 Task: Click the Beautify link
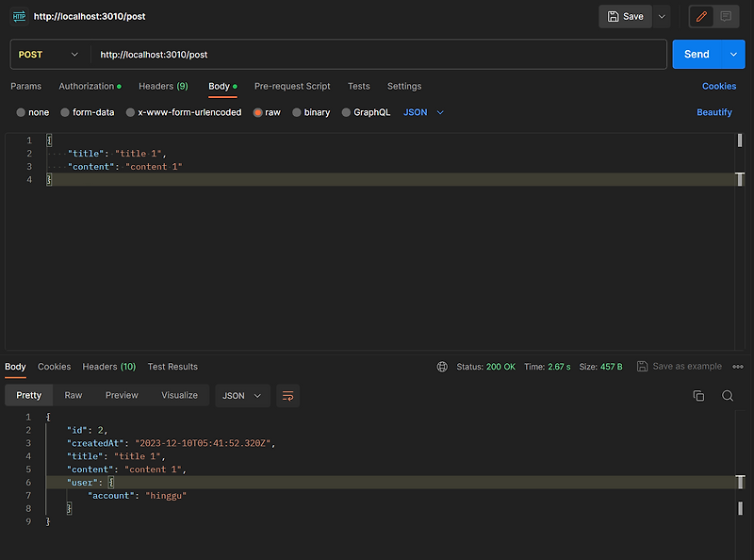714,112
